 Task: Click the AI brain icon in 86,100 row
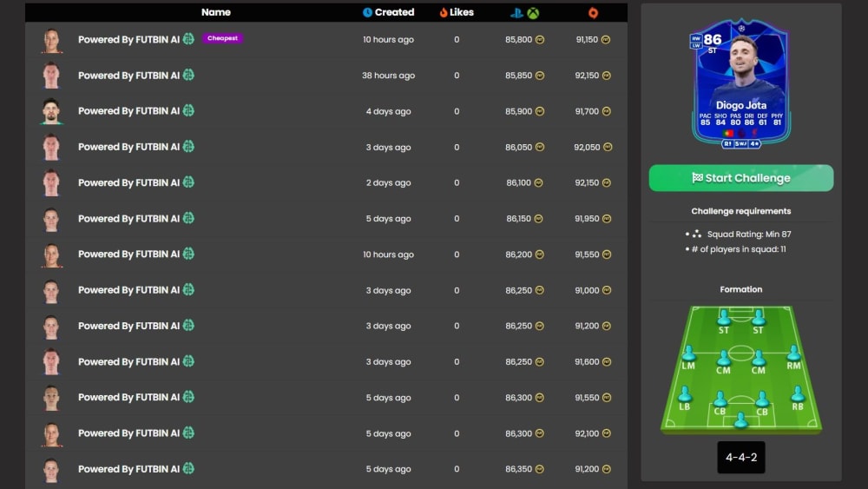point(188,182)
